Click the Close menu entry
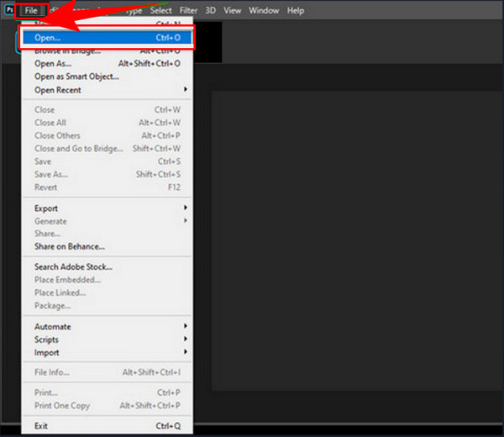Screen dimensions: 504x437 (x=107, y=109)
